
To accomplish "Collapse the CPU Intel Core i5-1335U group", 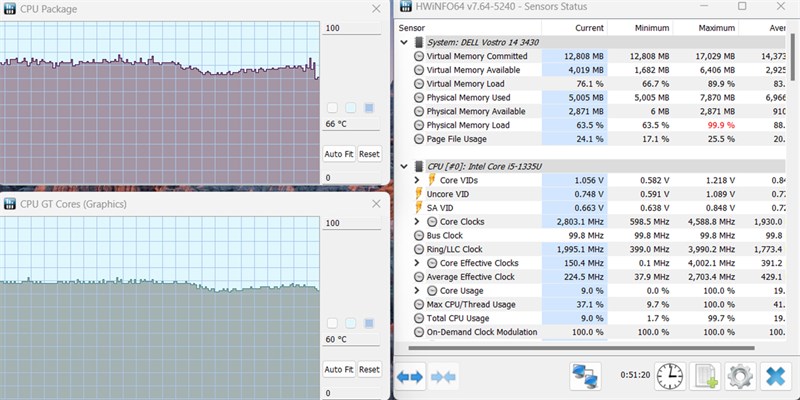I will click(x=405, y=166).
